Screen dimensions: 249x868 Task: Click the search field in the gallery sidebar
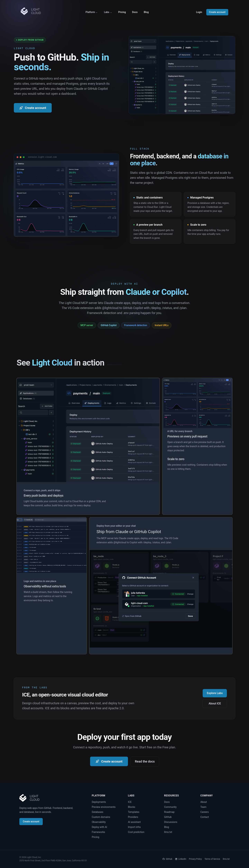(33, 412)
